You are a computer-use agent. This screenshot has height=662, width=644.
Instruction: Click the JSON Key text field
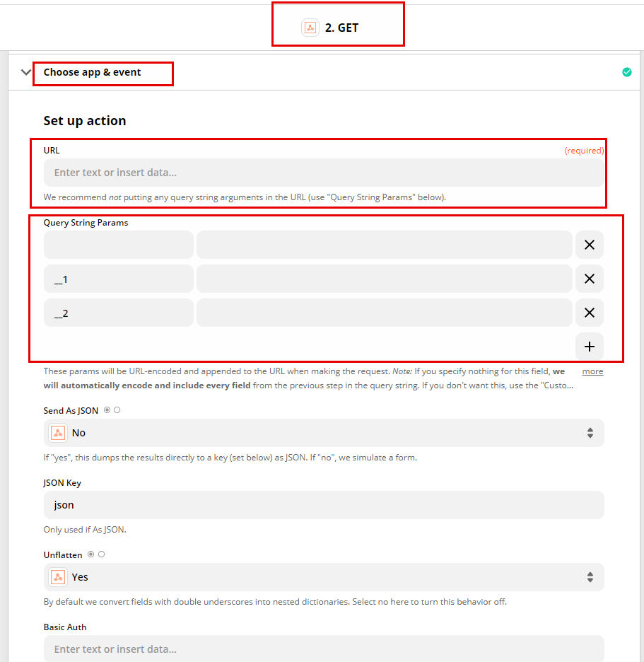323,505
